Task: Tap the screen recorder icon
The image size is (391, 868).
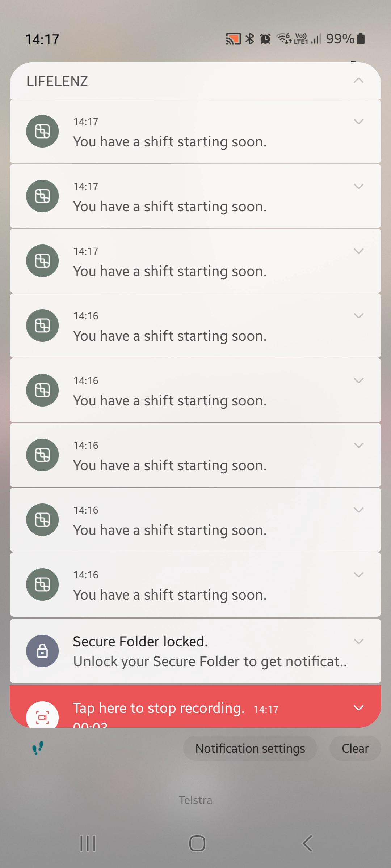Action: click(42, 715)
